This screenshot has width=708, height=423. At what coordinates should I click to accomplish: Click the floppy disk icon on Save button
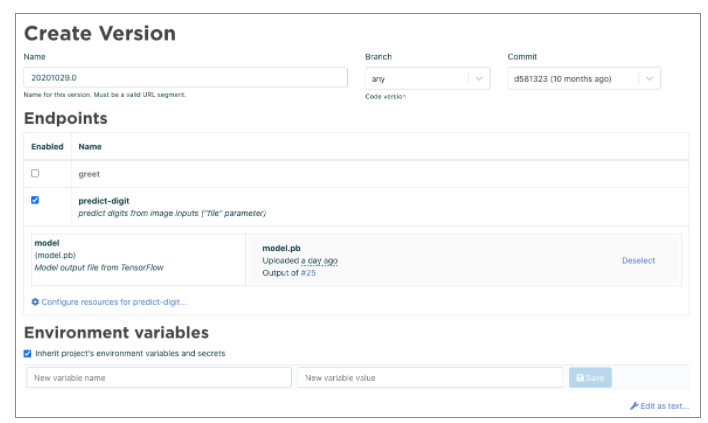click(x=580, y=378)
